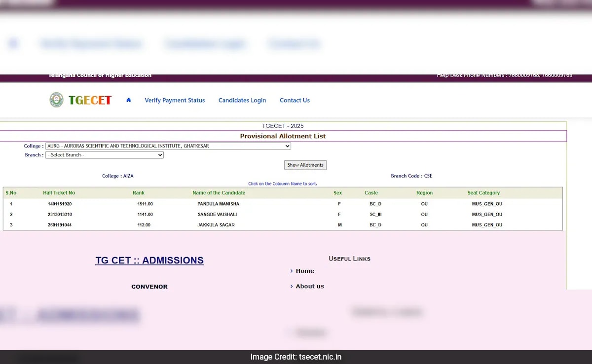Viewport: 592px width, 364px height.
Task: Open the Contact Us page
Action: tap(295, 100)
